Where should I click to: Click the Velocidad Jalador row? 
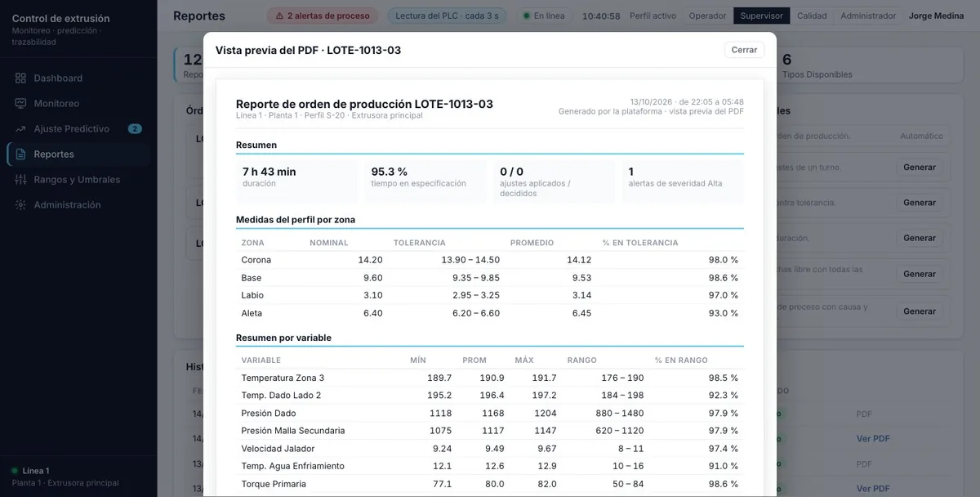(x=490, y=449)
